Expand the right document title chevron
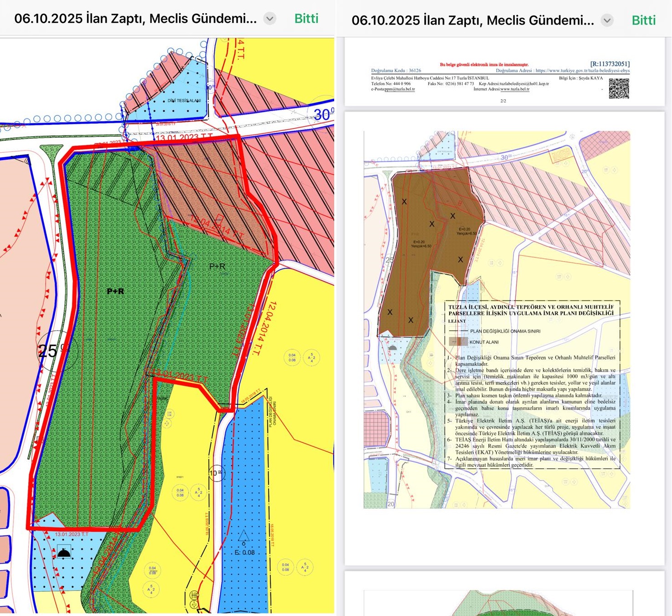This screenshot has width=672, height=616. point(607,21)
